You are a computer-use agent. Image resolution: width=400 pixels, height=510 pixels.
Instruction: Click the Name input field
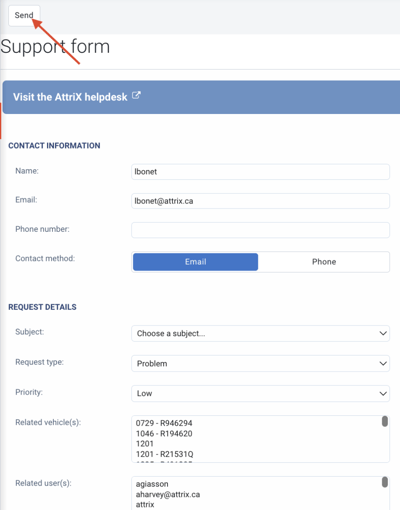click(x=260, y=172)
